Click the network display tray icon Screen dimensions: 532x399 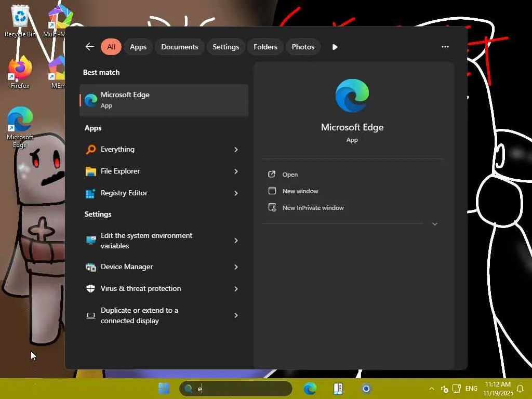click(x=457, y=389)
